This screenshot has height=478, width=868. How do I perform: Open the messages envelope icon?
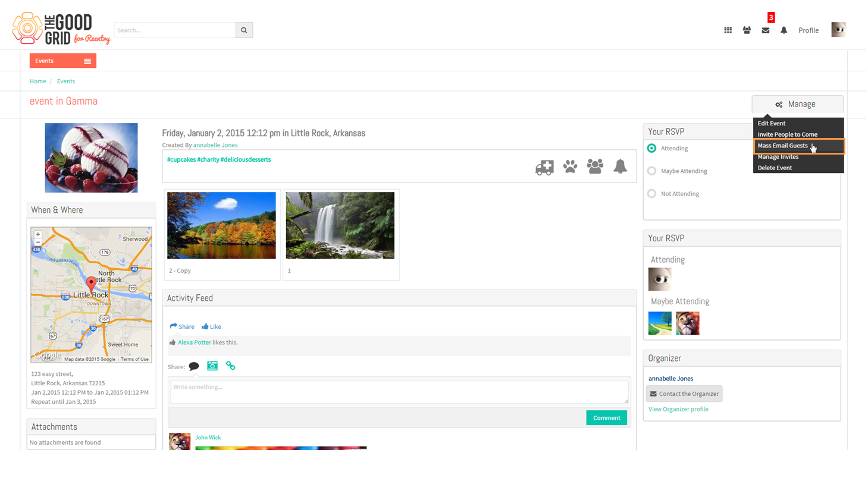766,30
